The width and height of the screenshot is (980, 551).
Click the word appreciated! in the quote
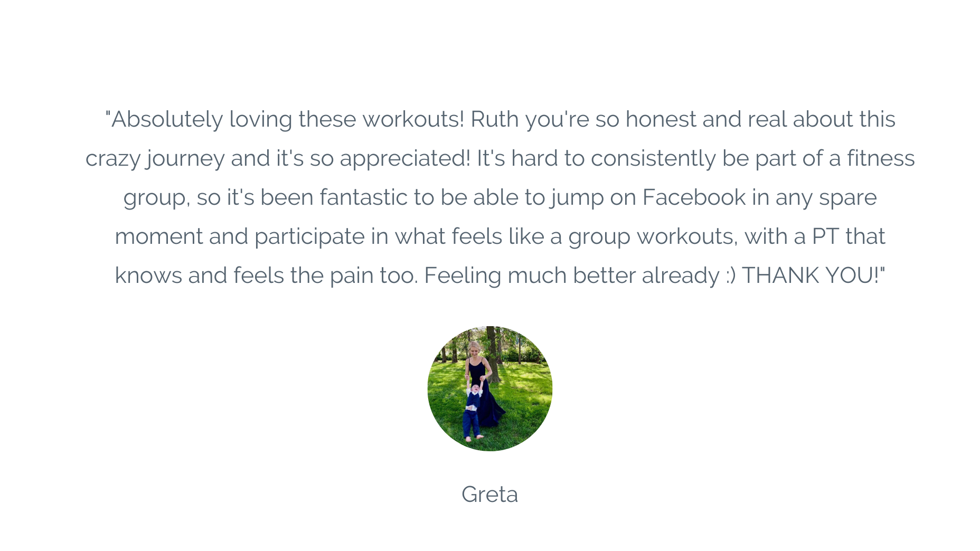tap(405, 158)
